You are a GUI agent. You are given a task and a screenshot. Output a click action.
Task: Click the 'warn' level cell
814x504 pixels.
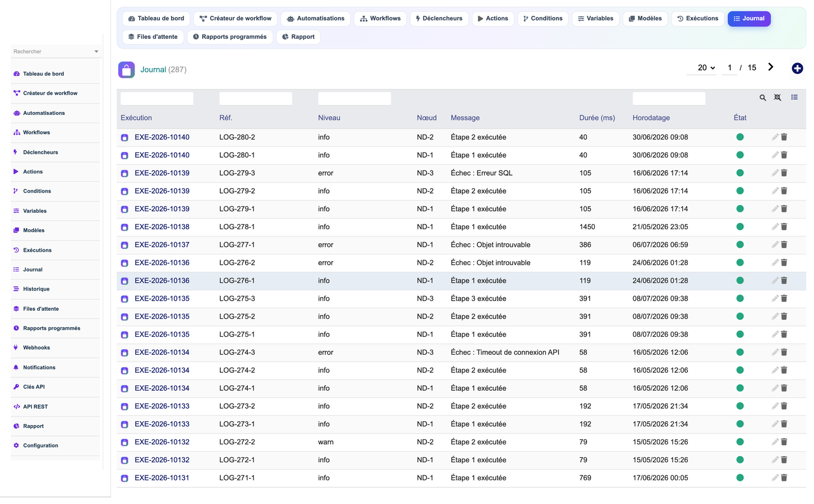pos(326,442)
